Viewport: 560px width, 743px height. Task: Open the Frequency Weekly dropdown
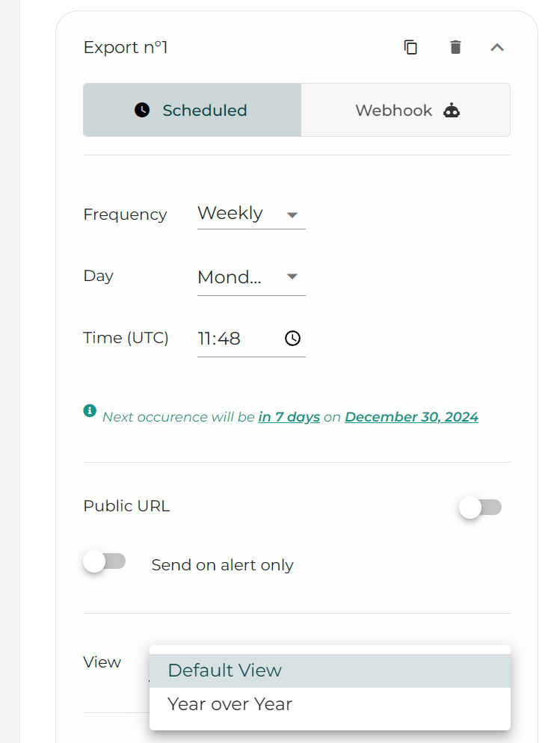(x=251, y=215)
